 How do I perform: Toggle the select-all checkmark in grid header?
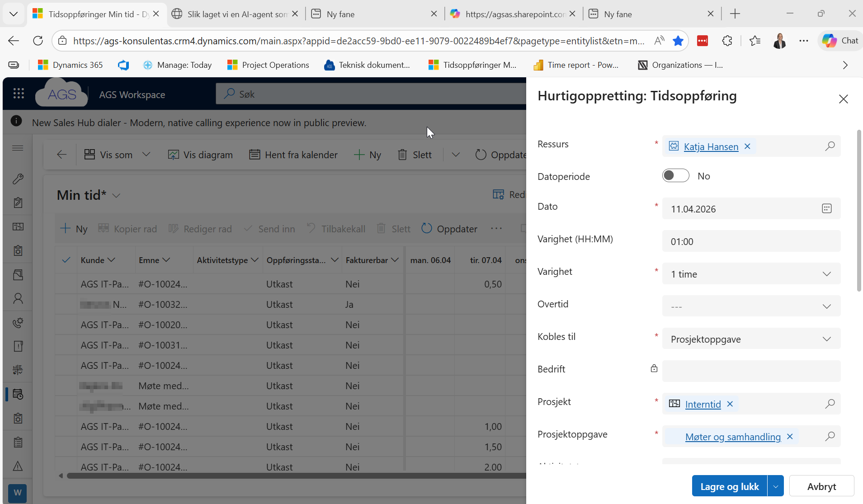click(66, 260)
